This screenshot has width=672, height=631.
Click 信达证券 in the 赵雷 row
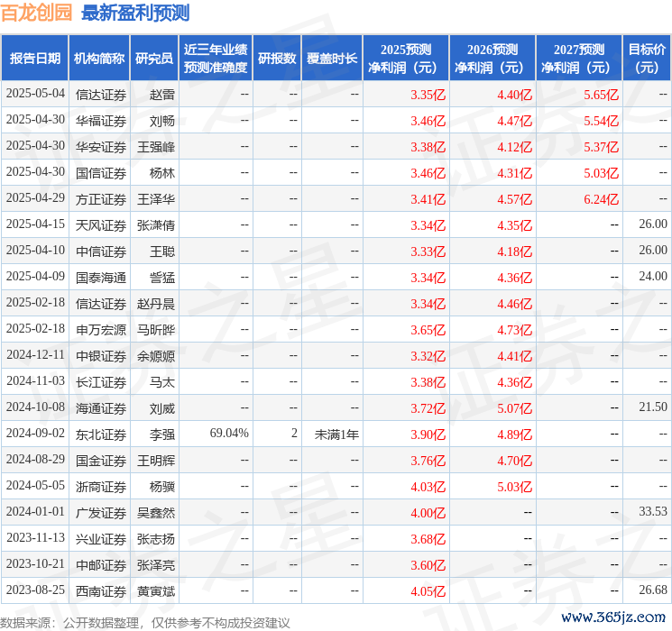pos(101,95)
